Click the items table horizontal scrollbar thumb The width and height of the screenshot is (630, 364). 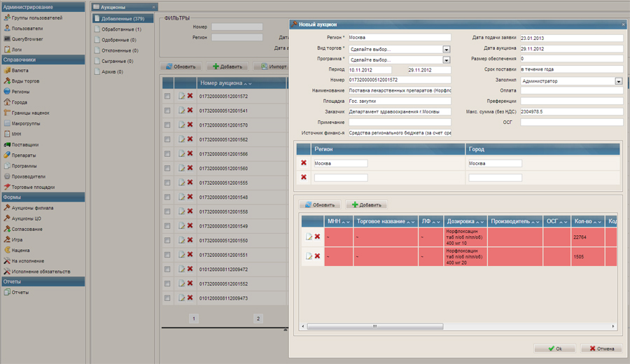click(x=375, y=326)
